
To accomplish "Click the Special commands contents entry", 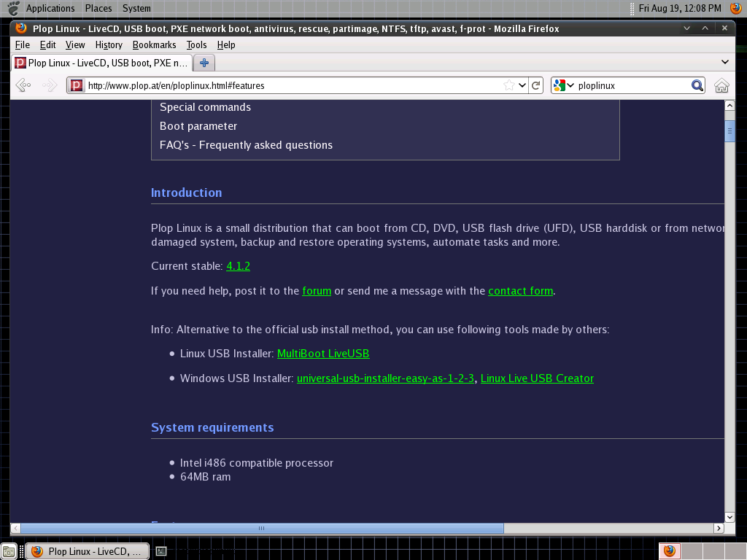I will coord(205,107).
